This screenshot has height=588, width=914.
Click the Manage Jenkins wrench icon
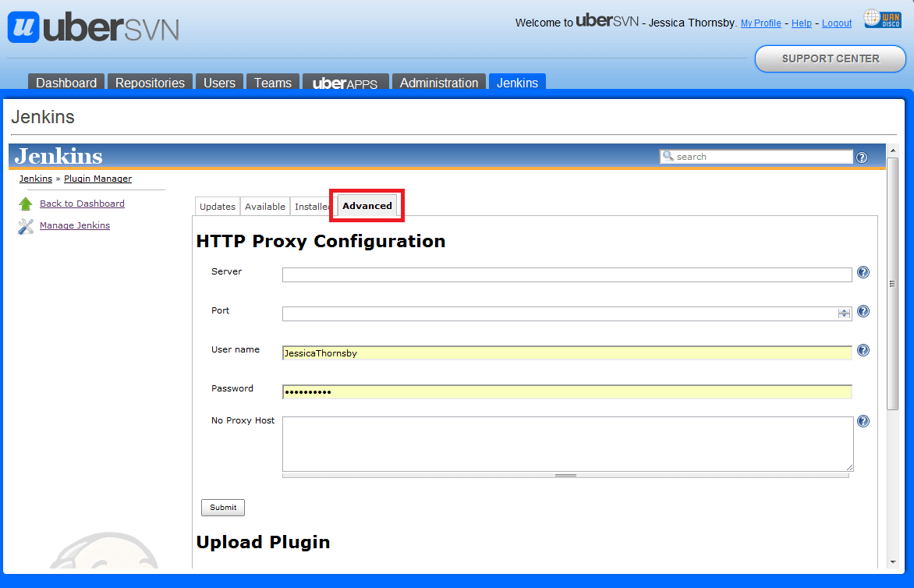click(x=26, y=225)
